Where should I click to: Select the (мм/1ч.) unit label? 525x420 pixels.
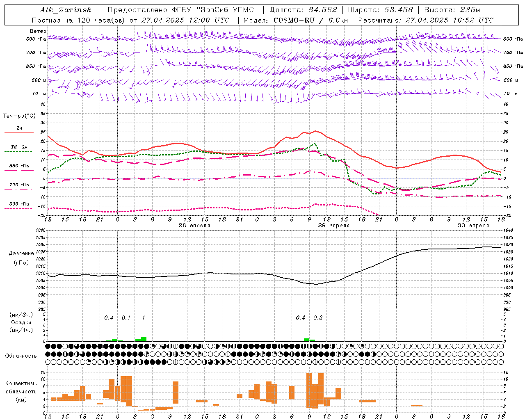[x=21, y=330]
